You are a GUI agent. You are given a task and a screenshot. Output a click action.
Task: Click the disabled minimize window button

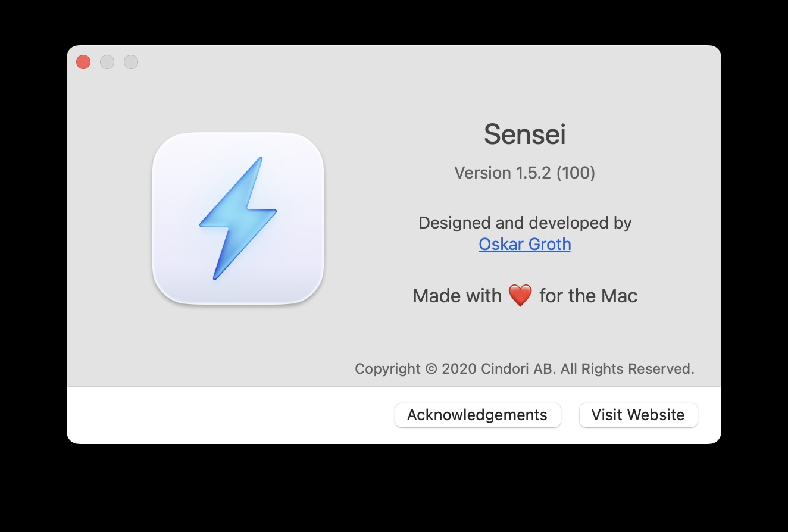pyautogui.click(x=107, y=62)
